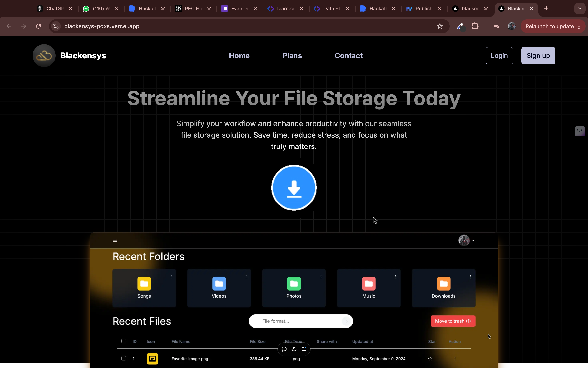The width and height of the screenshot is (588, 368).
Task: Open Photos folder three-dot options
Action: click(x=321, y=277)
